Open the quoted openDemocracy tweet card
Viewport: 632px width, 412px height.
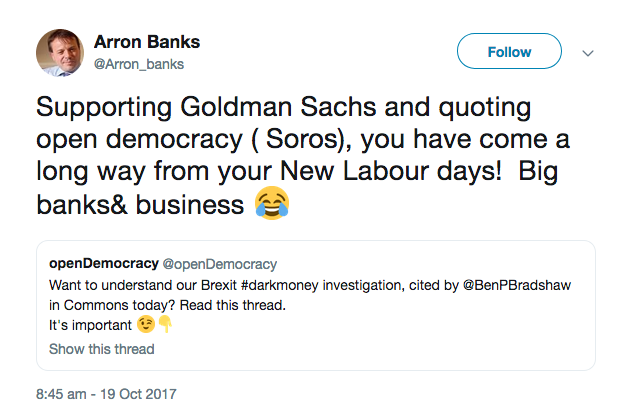[x=316, y=306]
